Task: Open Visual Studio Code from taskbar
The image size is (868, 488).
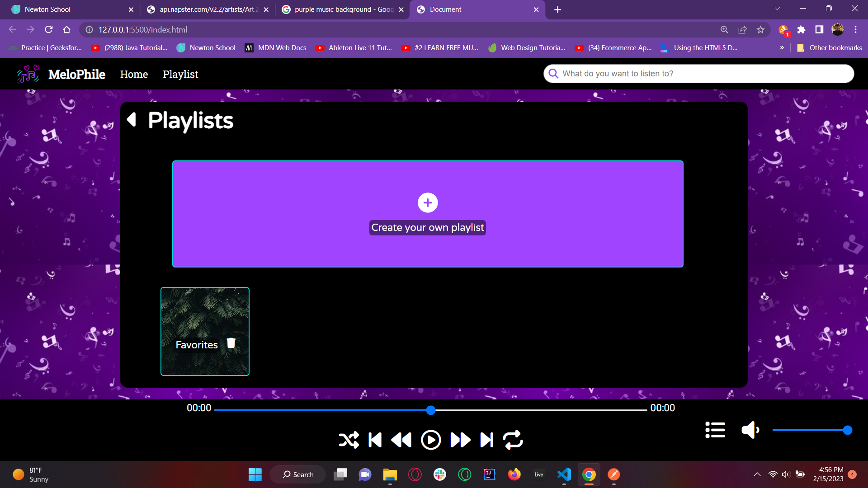Action: 564,474
